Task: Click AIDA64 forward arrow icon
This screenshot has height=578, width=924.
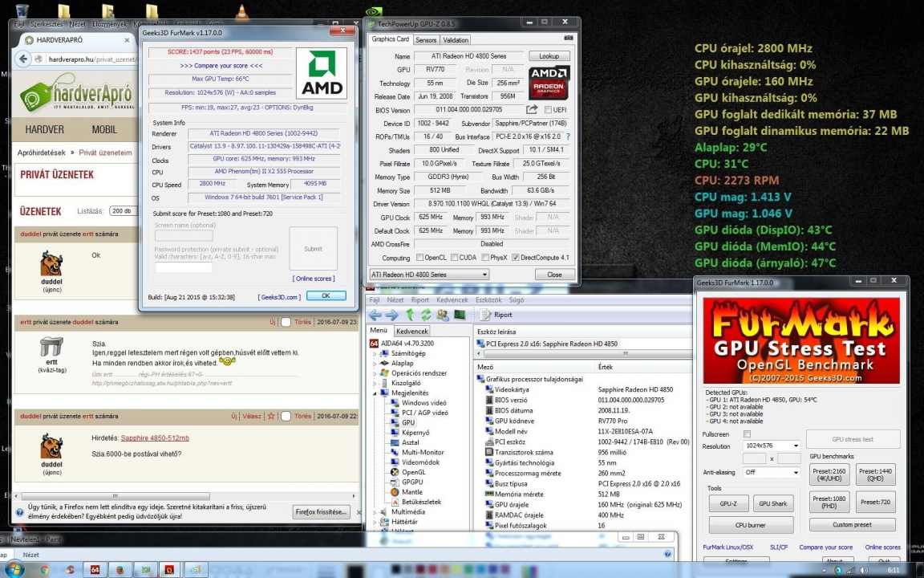Action: tap(392, 315)
